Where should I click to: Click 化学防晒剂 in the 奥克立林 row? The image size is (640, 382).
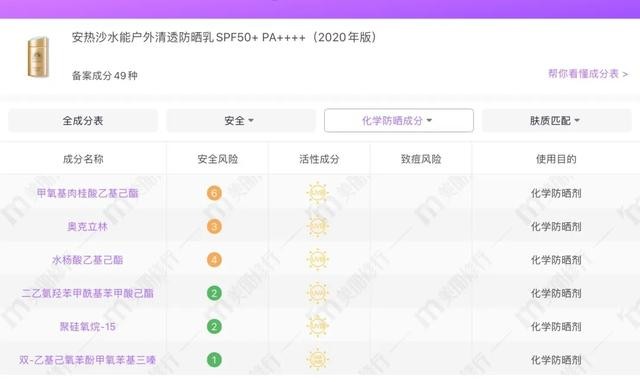[556, 227]
